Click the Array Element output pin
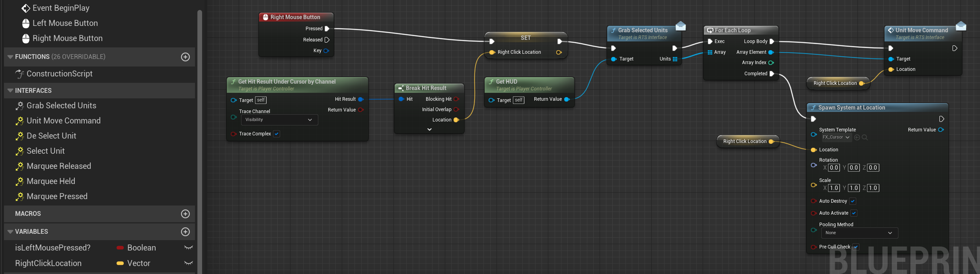980x274 pixels. (x=771, y=52)
